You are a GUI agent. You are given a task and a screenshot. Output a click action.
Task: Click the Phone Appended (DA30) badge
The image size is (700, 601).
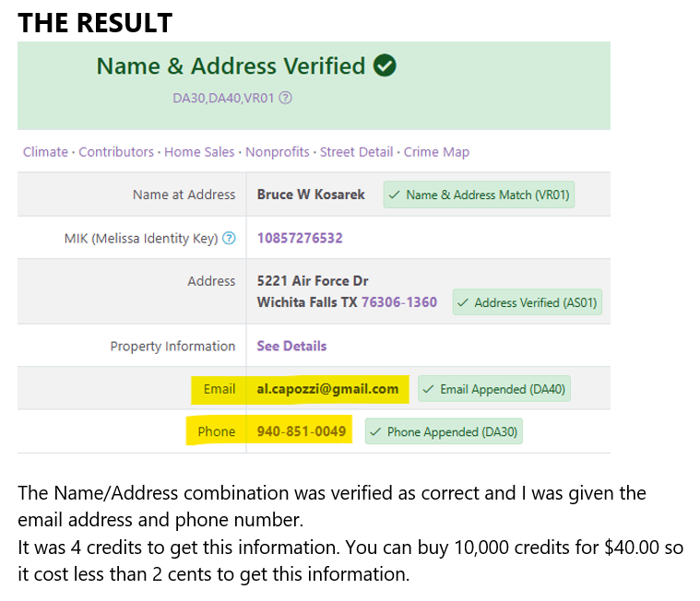point(444,431)
